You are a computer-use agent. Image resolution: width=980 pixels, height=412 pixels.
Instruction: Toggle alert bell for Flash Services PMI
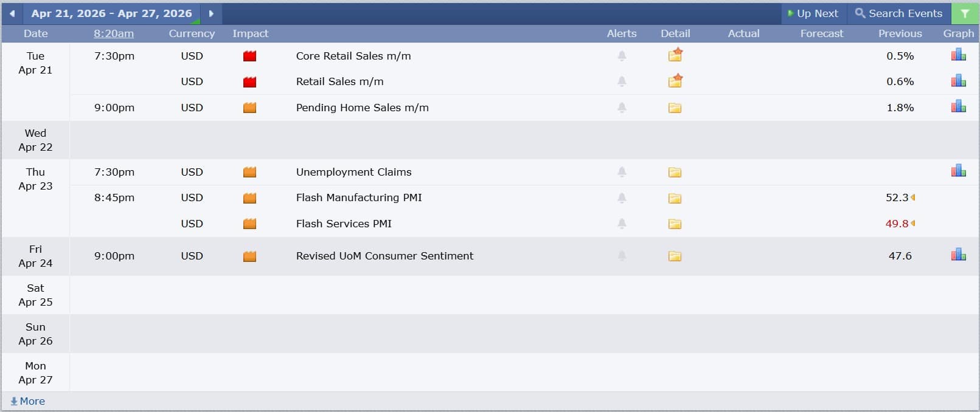[622, 224]
